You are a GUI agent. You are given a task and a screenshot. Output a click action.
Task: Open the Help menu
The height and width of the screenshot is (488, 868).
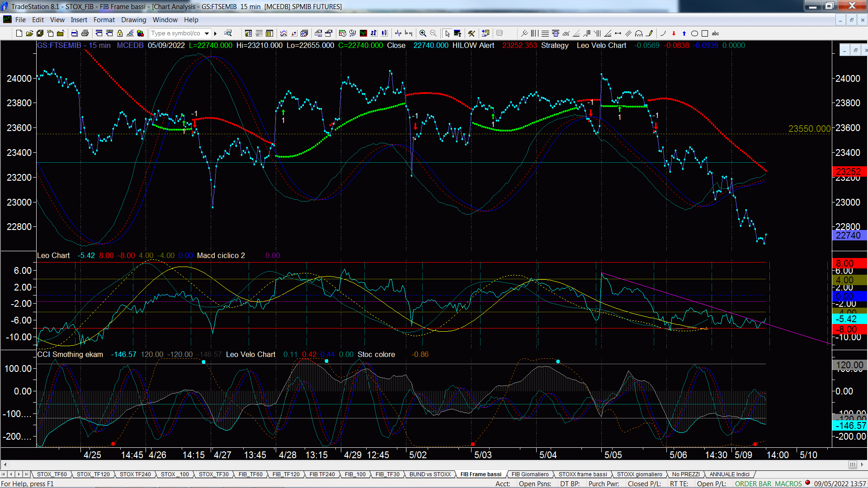tap(191, 20)
